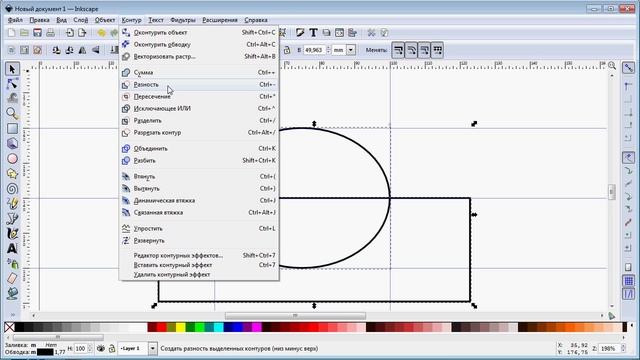Click the black stroke color indicator
The width and height of the screenshot is (640, 360).
pyautogui.click(x=45, y=352)
